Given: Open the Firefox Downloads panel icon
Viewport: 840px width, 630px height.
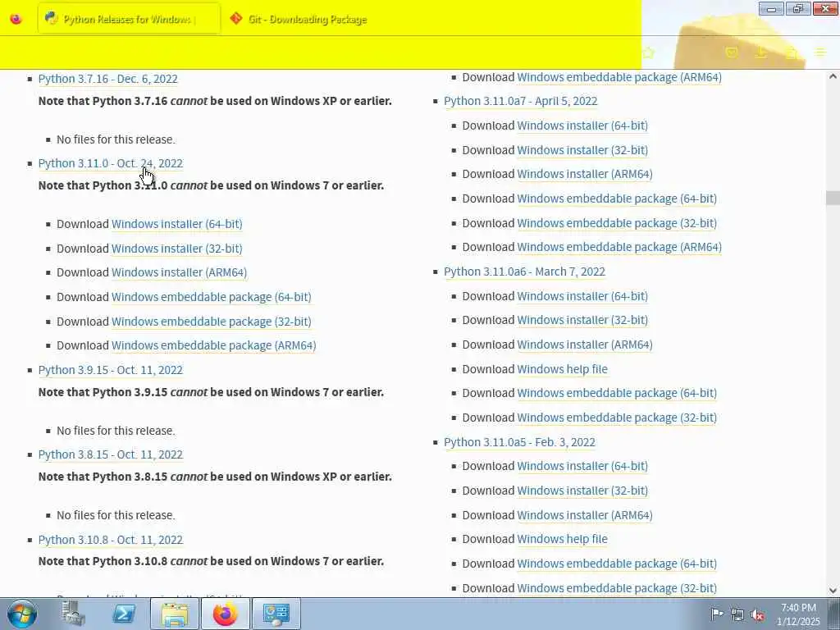Looking at the screenshot, I should (x=760, y=52).
